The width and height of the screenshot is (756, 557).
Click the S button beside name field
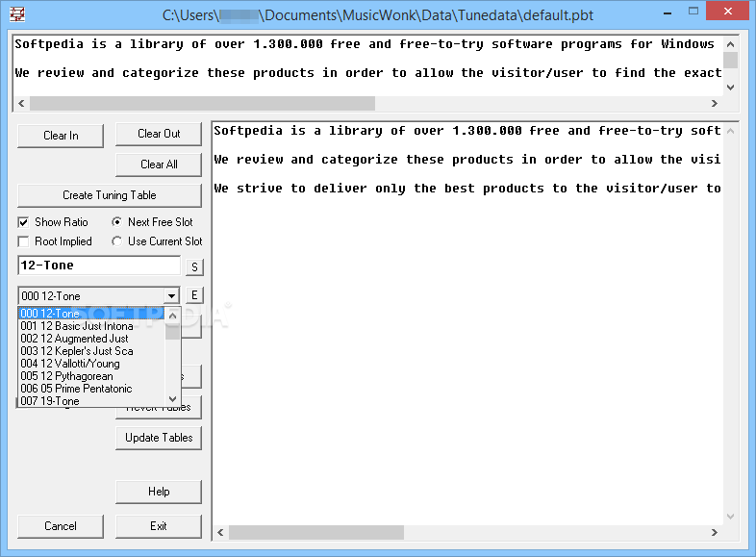click(195, 266)
